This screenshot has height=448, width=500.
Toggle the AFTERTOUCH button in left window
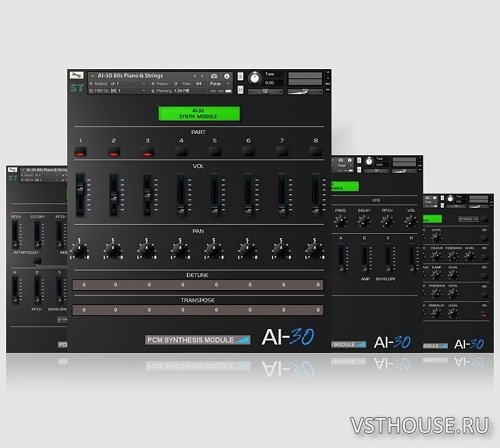pos(37,261)
